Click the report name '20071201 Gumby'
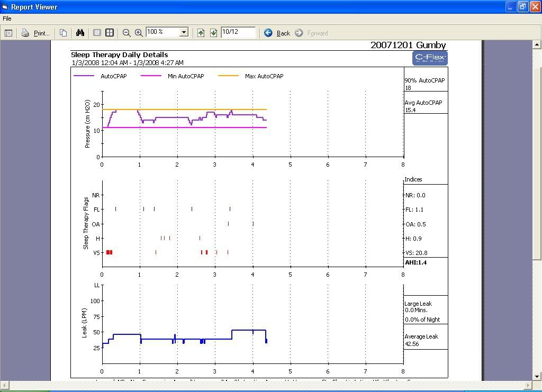This screenshot has height=392, width=542. 408,45
